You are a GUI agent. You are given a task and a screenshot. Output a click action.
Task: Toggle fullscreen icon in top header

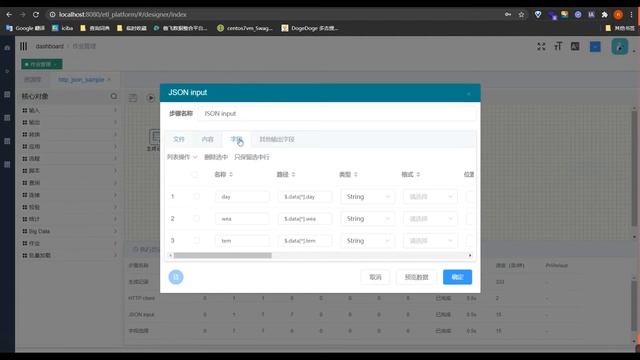tap(541, 47)
